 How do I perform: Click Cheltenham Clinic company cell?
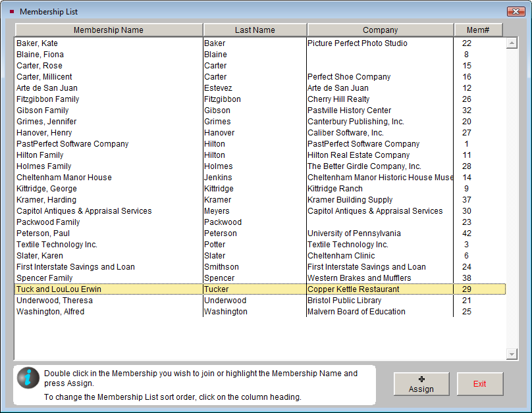(x=341, y=255)
